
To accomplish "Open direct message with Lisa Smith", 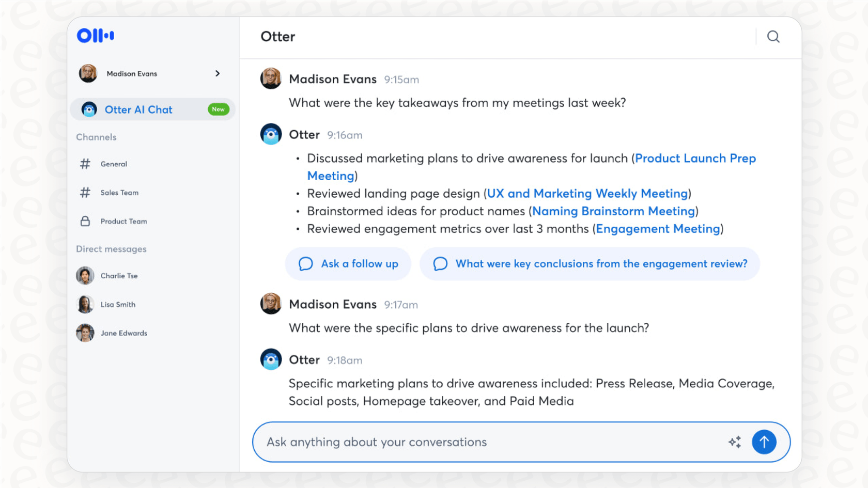I will tap(85, 304).
